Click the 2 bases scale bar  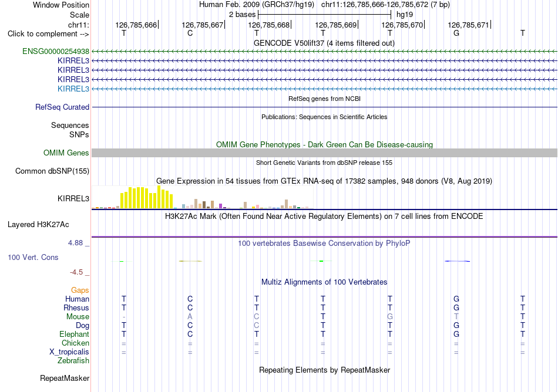coord(325,15)
